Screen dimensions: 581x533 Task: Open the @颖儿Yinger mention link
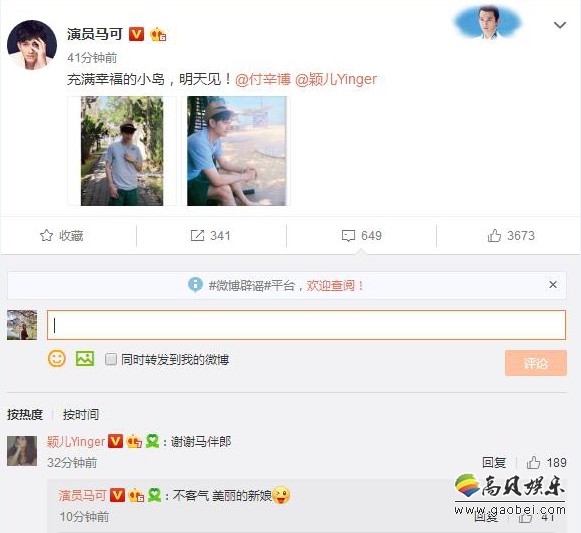[x=336, y=79]
